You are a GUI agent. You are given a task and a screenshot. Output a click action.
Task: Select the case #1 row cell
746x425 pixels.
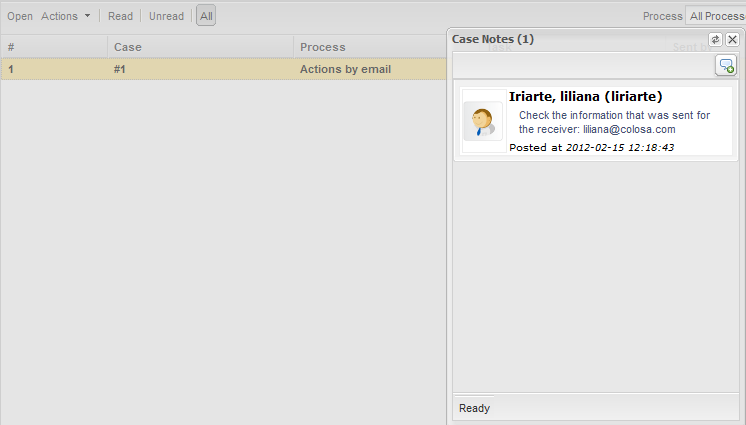coord(200,69)
